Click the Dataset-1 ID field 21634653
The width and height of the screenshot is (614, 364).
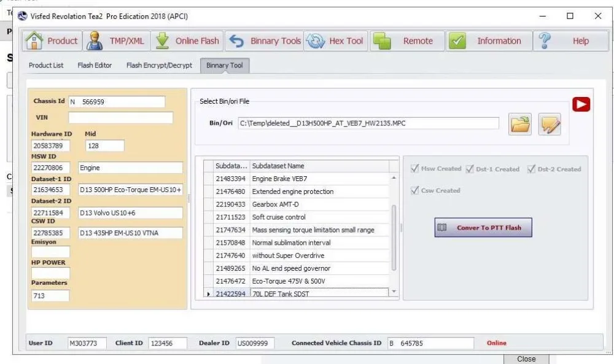(50, 190)
